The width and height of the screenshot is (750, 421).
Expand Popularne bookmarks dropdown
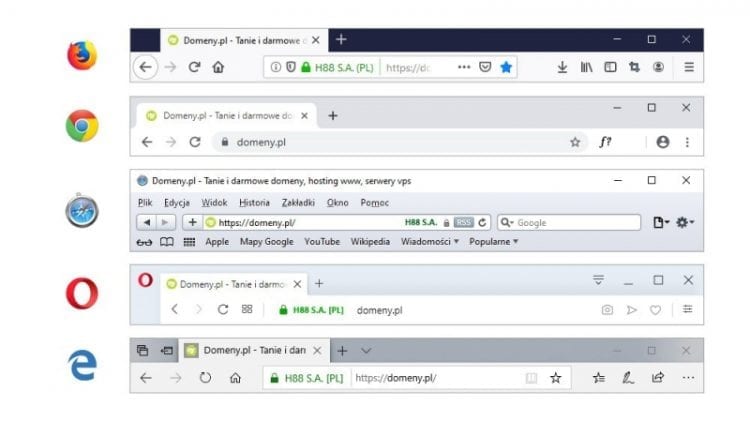tap(494, 242)
